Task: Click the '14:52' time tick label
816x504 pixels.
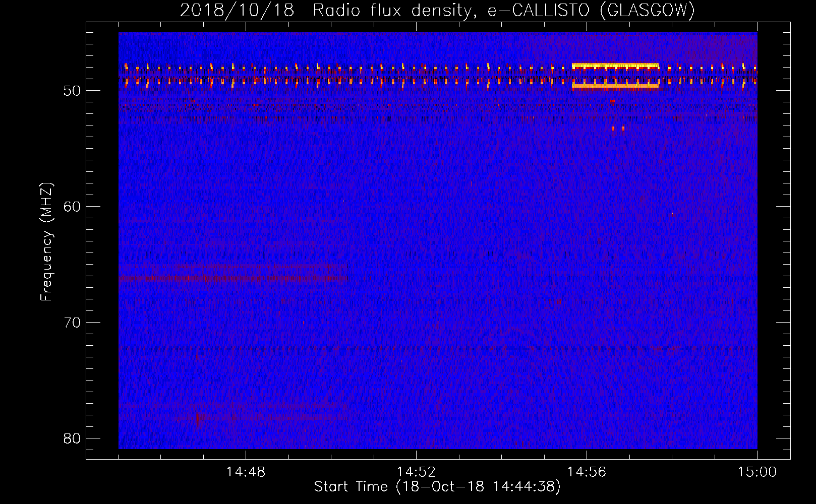Action: (416, 472)
